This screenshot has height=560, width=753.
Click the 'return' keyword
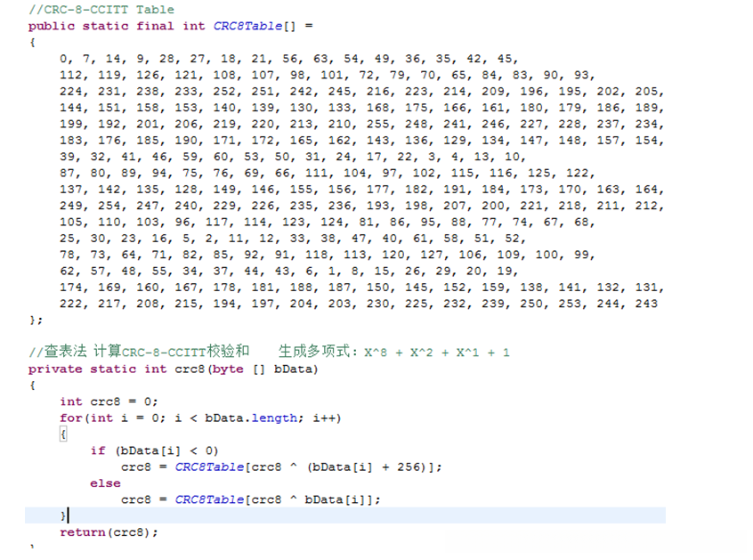pos(83,532)
